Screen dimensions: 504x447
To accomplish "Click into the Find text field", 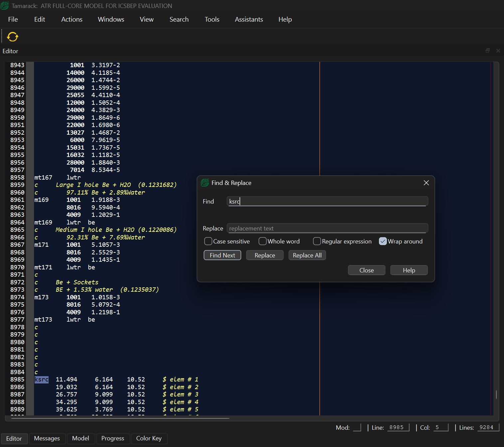I will [327, 201].
